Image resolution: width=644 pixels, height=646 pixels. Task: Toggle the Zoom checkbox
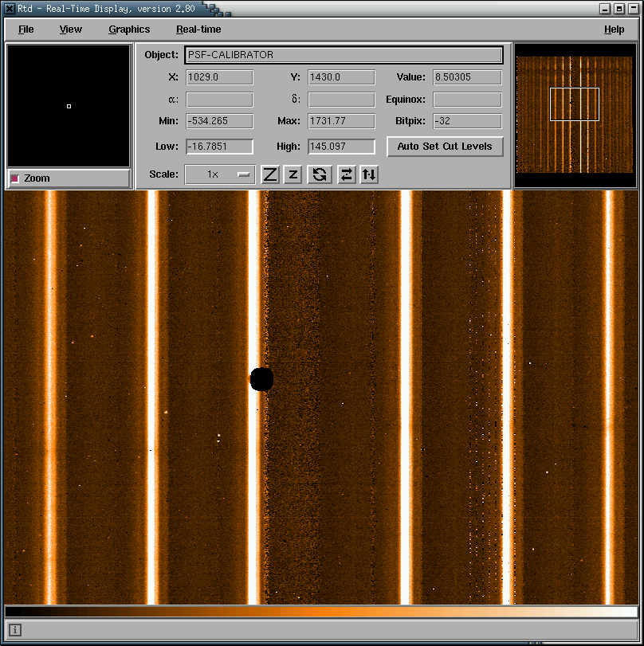tap(15, 178)
